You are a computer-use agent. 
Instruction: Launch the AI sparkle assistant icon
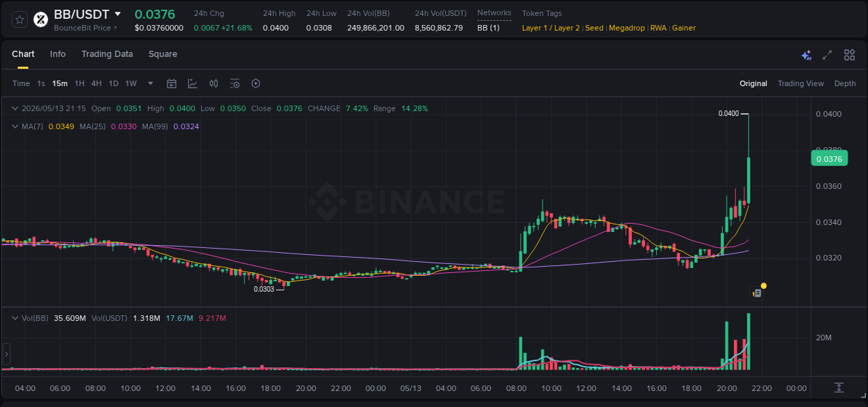pos(806,55)
